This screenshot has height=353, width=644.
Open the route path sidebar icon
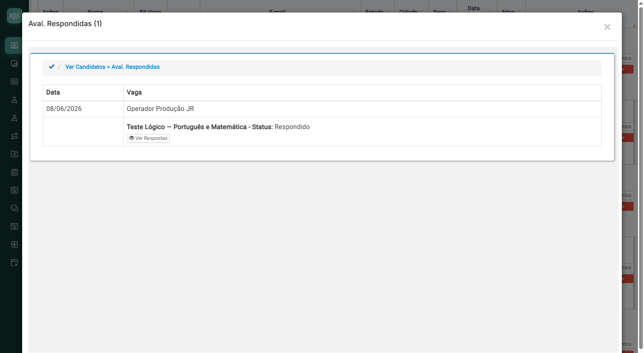point(14,136)
